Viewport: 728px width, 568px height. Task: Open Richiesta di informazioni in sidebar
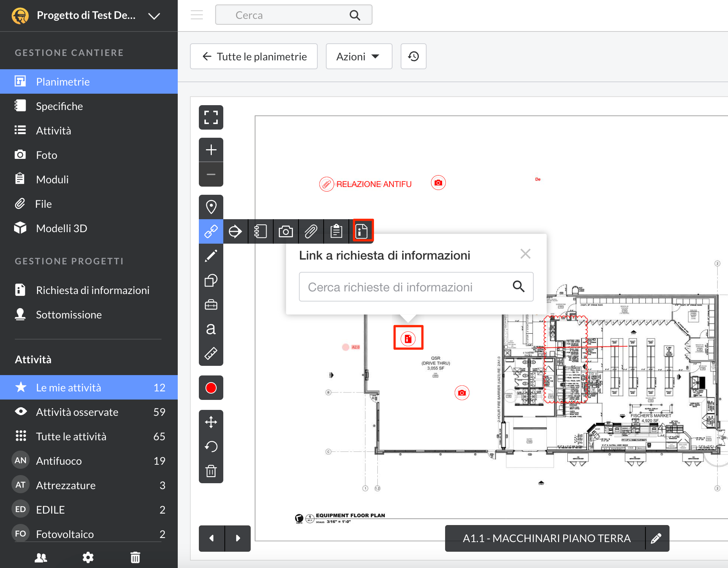(89, 290)
